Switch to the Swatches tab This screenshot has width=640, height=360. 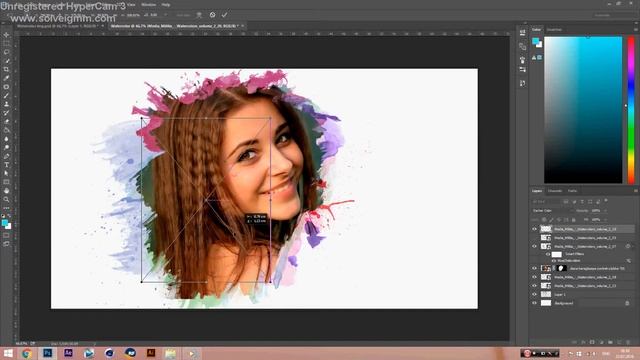coord(554,30)
